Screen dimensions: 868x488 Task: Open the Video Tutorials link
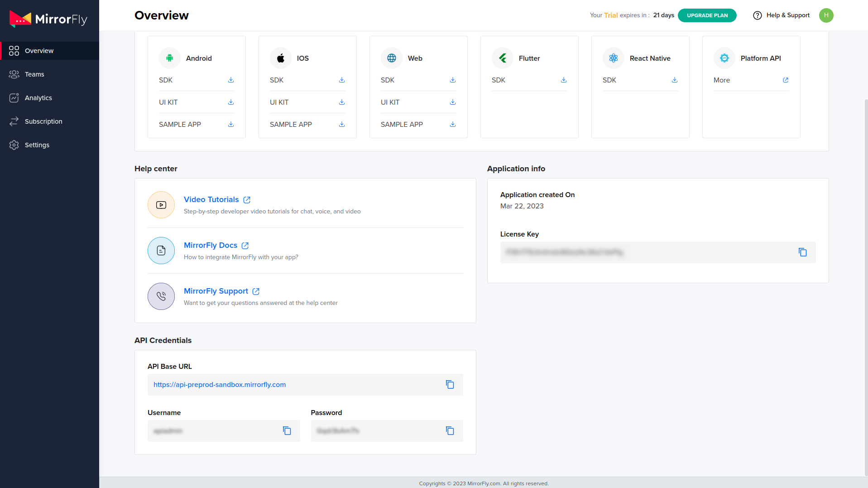(211, 200)
